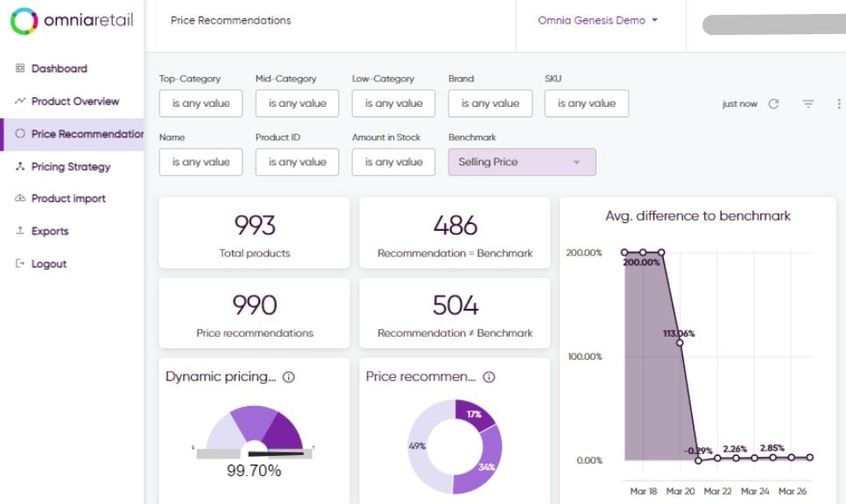846x504 pixels.
Task: Log out via Logout link
Action: (48, 263)
